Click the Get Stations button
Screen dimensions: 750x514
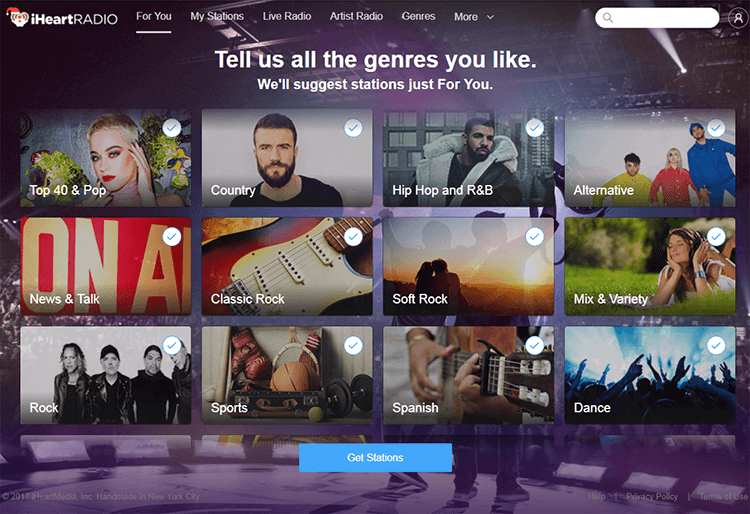click(375, 458)
